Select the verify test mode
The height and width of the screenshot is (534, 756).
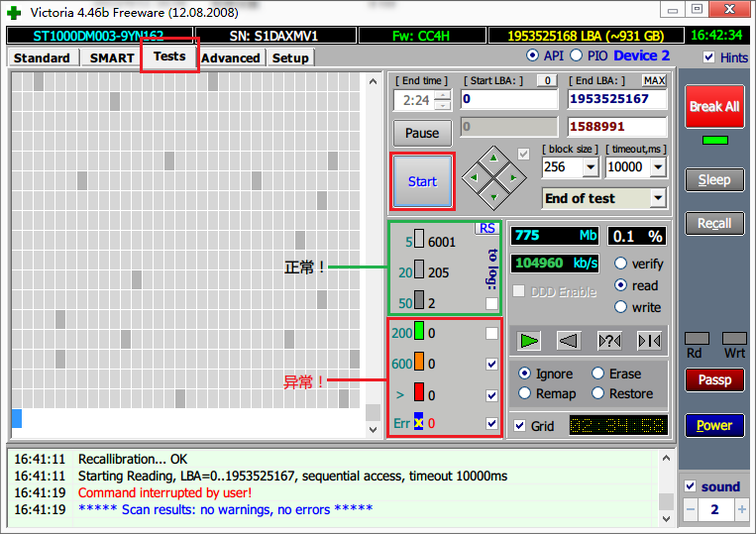coord(620,264)
